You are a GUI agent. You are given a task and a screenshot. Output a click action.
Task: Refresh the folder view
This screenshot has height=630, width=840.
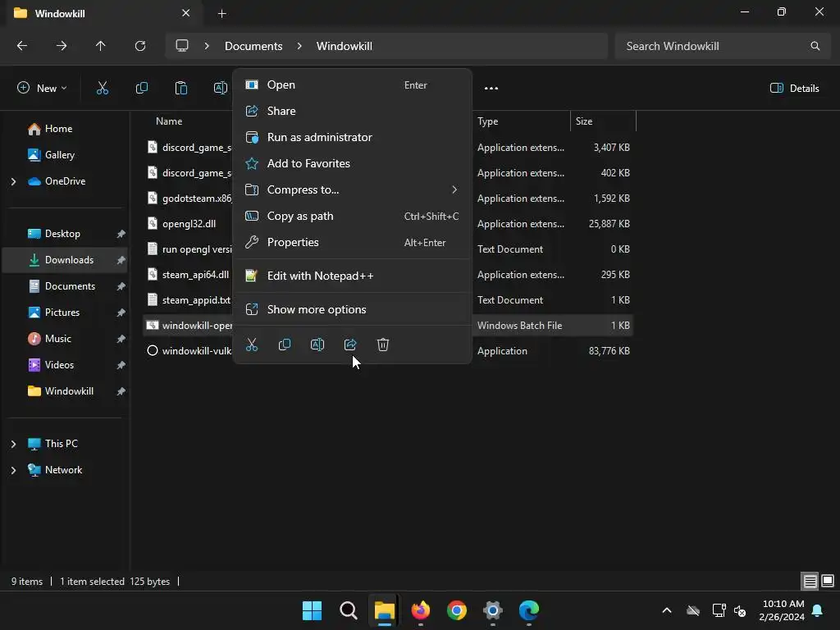pyautogui.click(x=140, y=46)
